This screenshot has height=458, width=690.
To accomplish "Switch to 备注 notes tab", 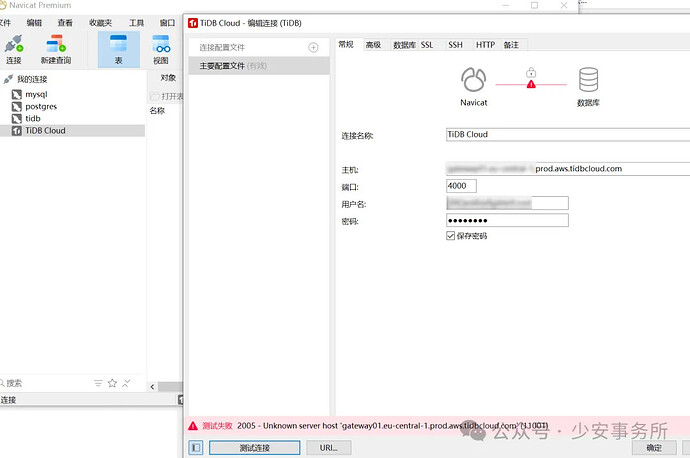I will pyautogui.click(x=511, y=45).
